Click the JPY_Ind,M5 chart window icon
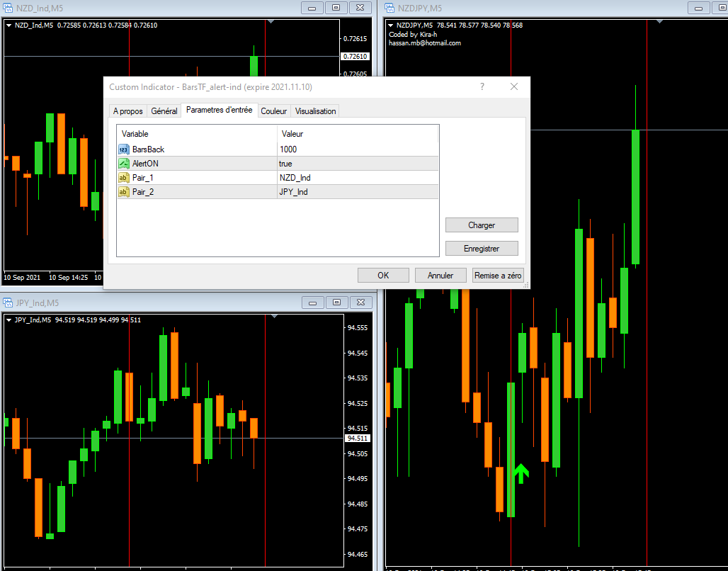Screen dimensions: 728x571 click(8, 303)
